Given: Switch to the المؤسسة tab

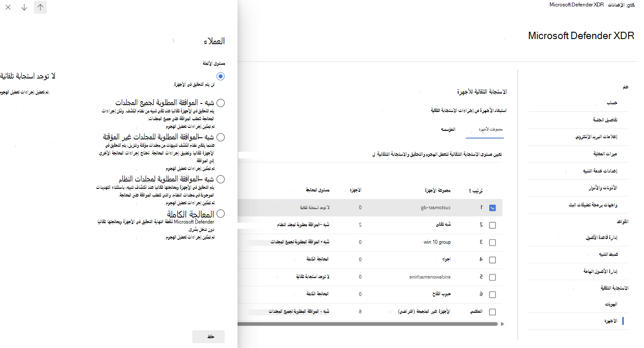Looking at the screenshot, I should click(x=449, y=129).
